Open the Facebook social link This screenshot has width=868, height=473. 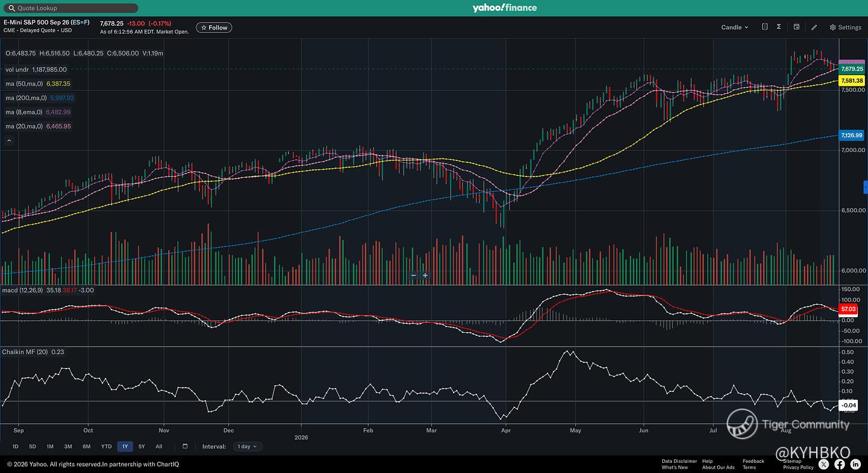[x=839, y=464]
